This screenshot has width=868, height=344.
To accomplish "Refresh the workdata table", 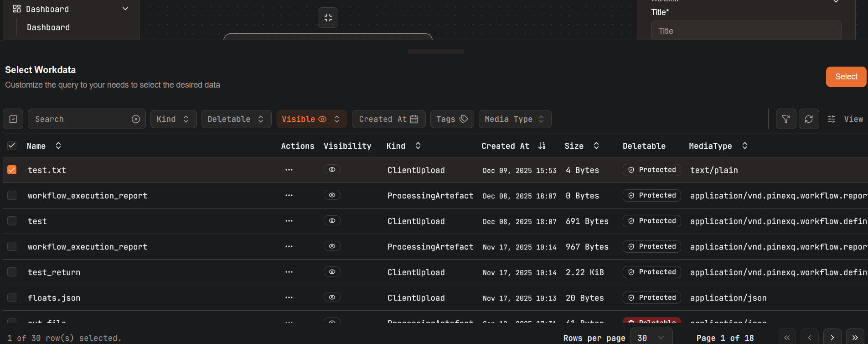I will click(x=809, y=119).
